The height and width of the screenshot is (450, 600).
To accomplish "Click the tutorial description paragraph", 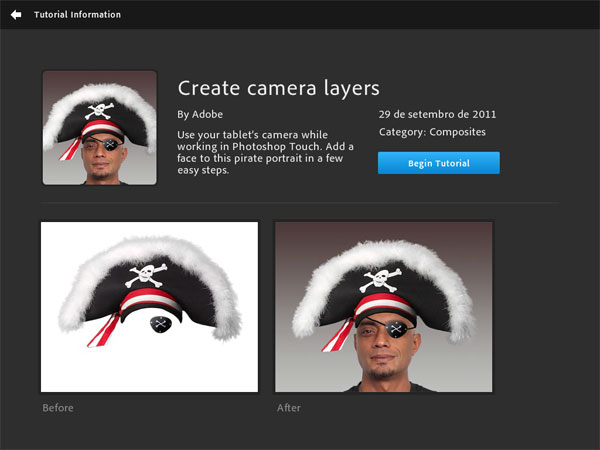I will click(265, 152).
